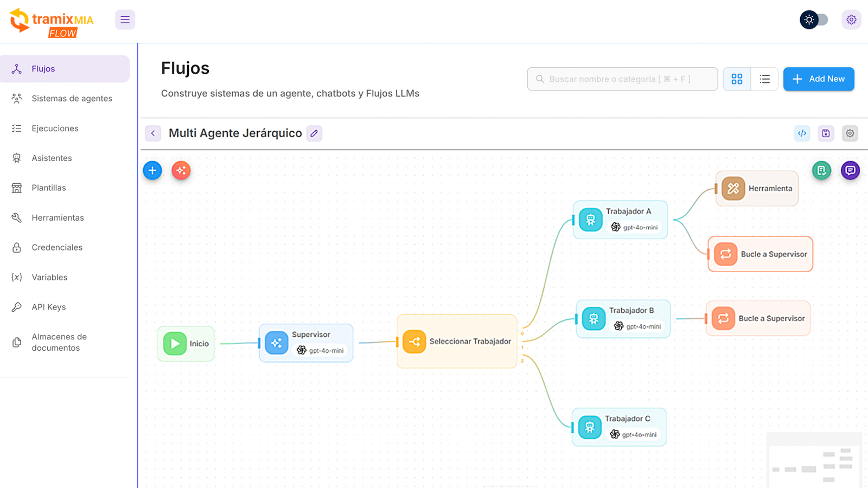Screen dimensions: 868x488
Task: Navigate to Credenciales in the sidebar
Action: (x=58, y=247)
